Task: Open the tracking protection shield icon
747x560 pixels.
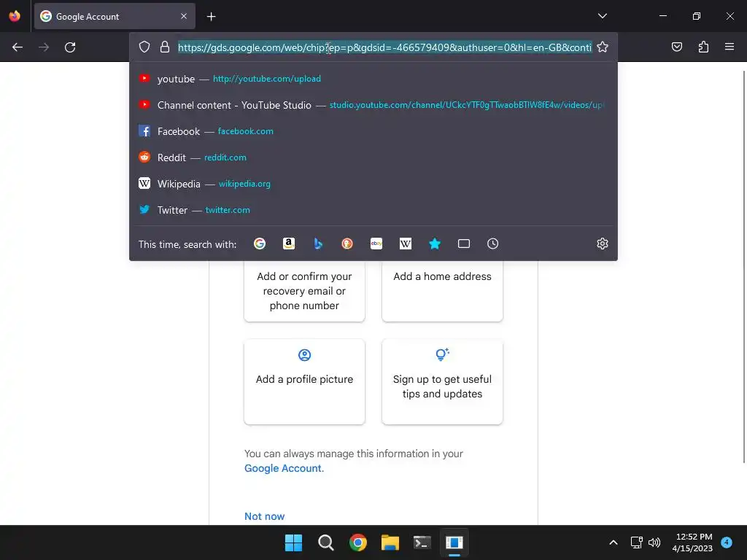Action: (144, 47)
